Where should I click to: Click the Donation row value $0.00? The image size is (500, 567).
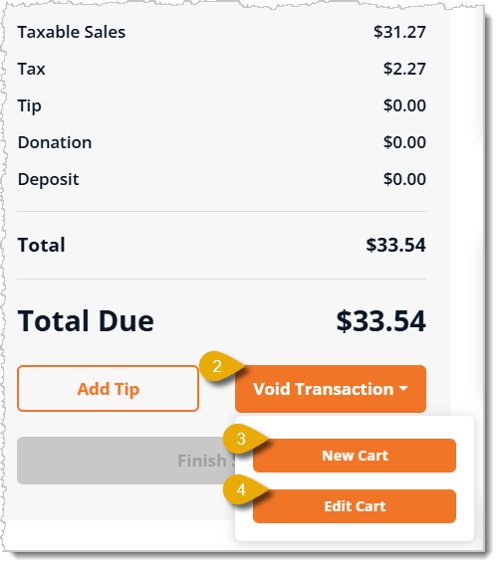click(x=405, y=142)
